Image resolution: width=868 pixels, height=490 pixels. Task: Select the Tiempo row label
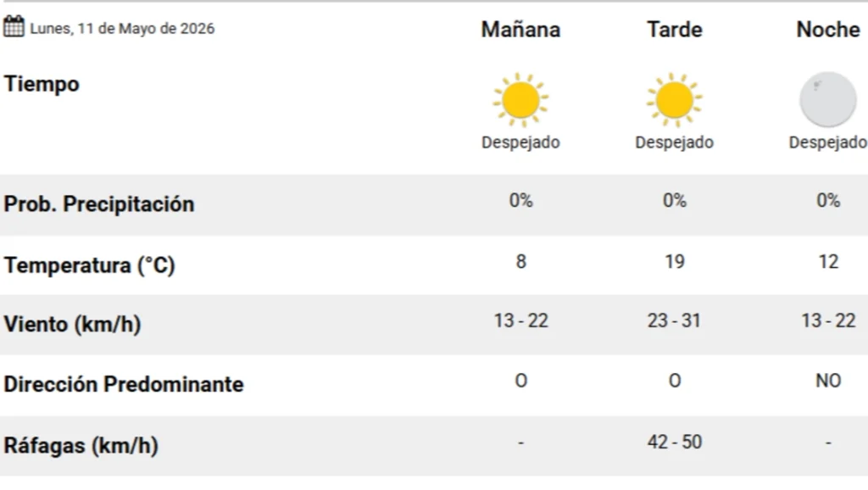tap(42, 84)
